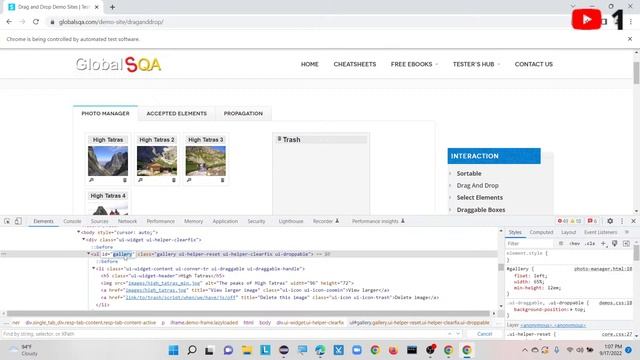Click the GlobalSQA logo
This screenshot has height=360, width=640.
point(118,64)
